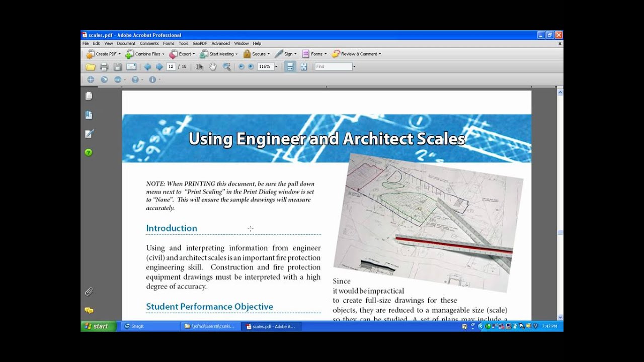Go to previous page arrow
The width and height of the screenshot is (644, 362).
[147, 67]
